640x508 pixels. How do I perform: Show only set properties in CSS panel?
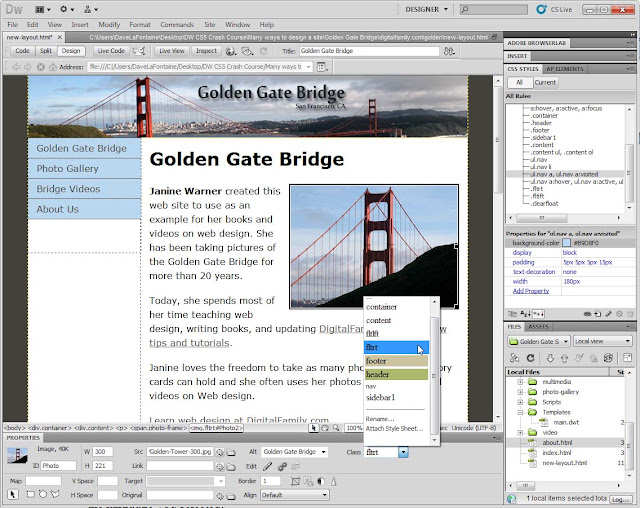point(538,314)
